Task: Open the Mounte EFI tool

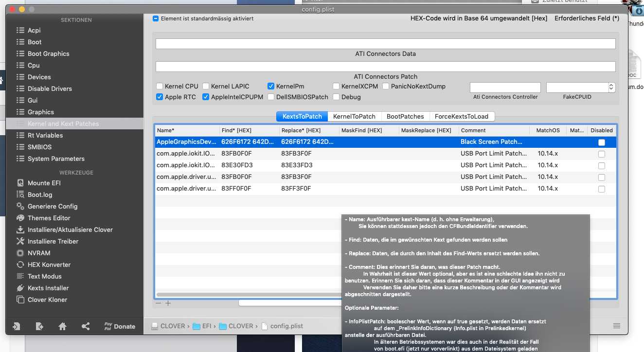Action: pos(44,183)
